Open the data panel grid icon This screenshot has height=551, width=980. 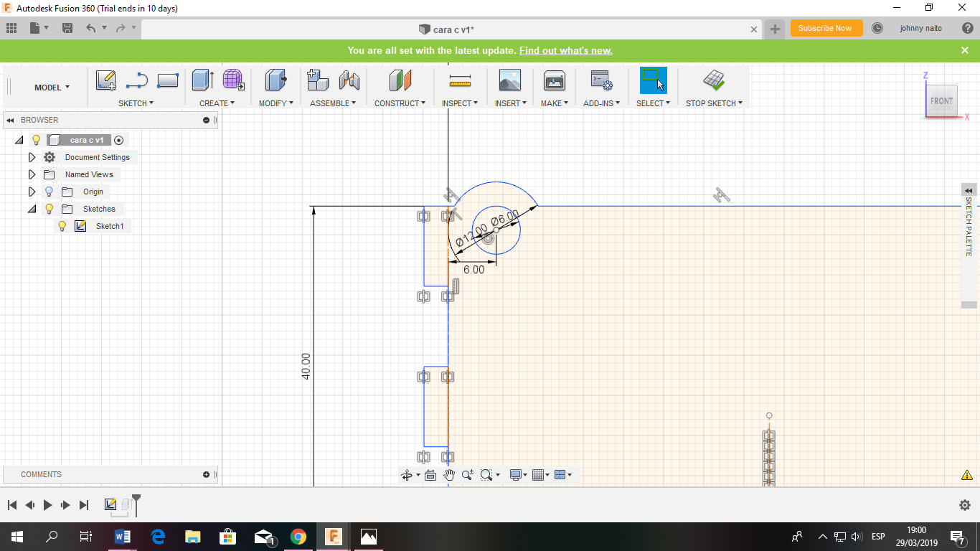point(11,28)
